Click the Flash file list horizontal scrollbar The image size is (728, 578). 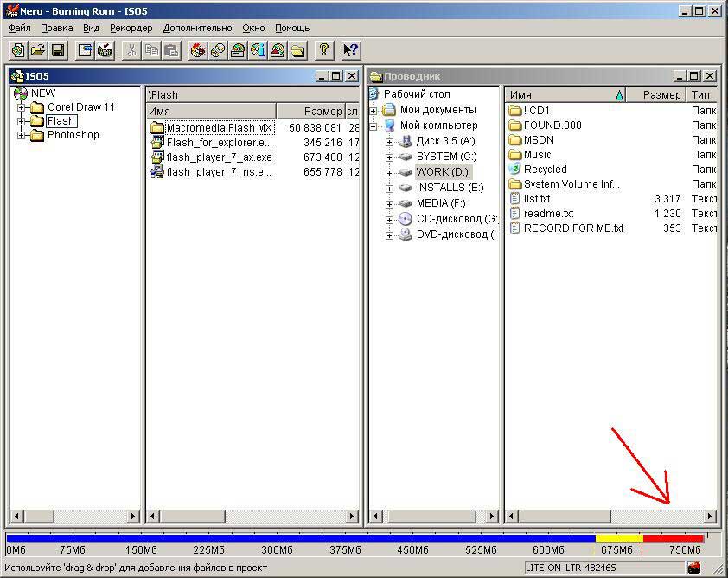[x=252, y=516]
